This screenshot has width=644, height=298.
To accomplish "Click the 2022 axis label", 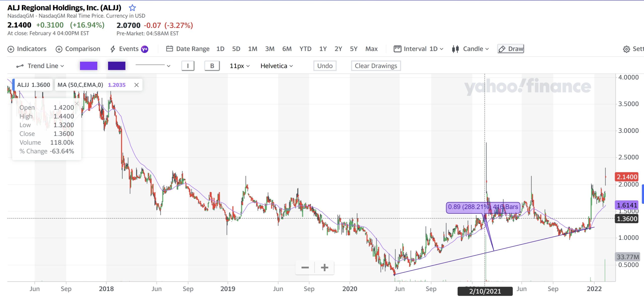I will coord(594,289).
